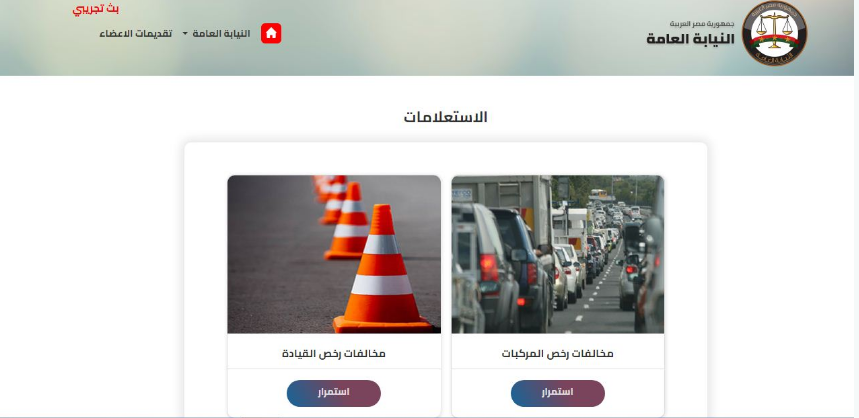
Task: Click the مخالفات رخص المركبات card title
Action: (558, 354)
